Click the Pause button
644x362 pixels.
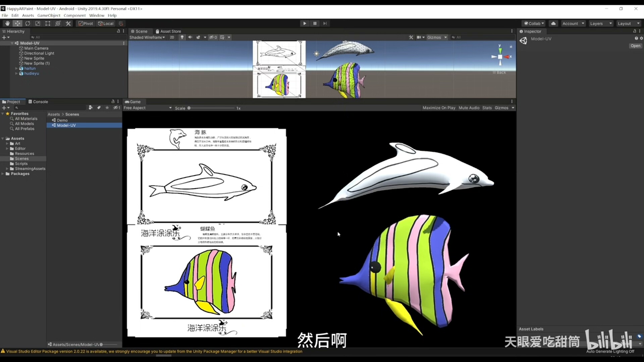315,23
